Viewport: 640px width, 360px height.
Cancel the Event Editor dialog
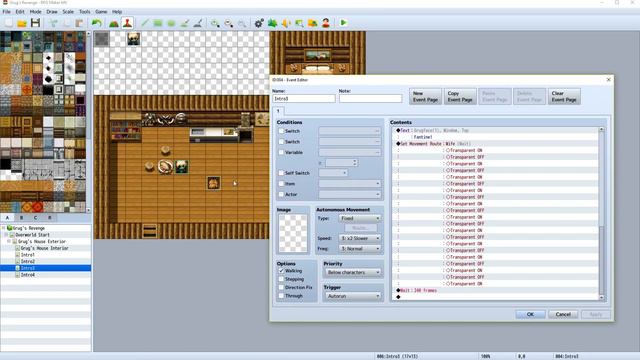tap(563, 314)
